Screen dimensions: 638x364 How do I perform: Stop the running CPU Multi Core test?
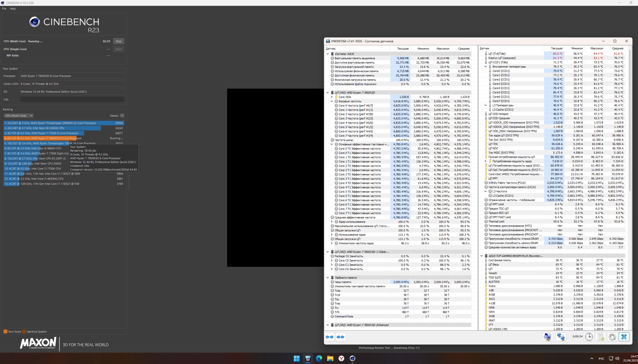click(118, 41)
